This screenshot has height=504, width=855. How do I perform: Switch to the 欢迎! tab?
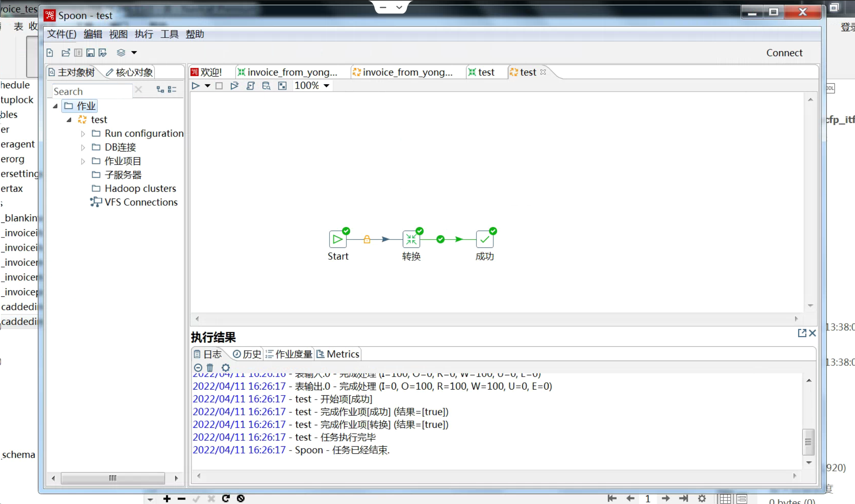click(206, 72)
